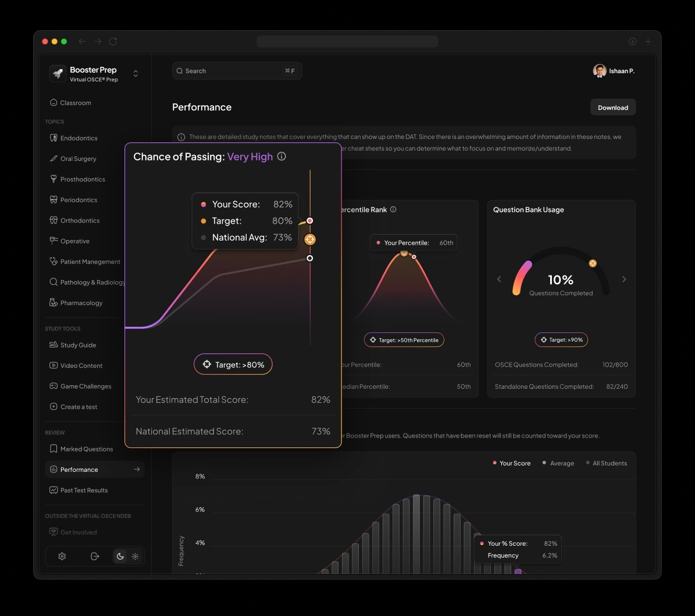695x616 pixels.
Task: Click the orange target marker on gauge
Action: pos(593,263)
